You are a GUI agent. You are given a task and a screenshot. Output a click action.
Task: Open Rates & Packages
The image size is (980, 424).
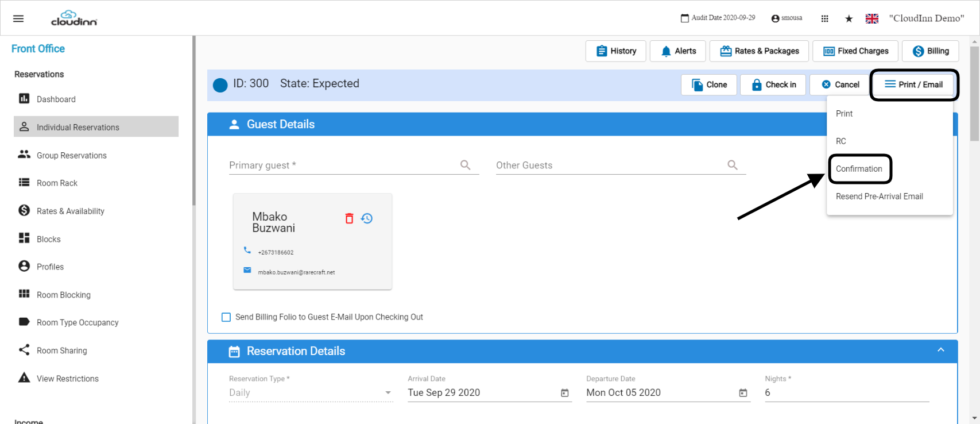(760, 51)
